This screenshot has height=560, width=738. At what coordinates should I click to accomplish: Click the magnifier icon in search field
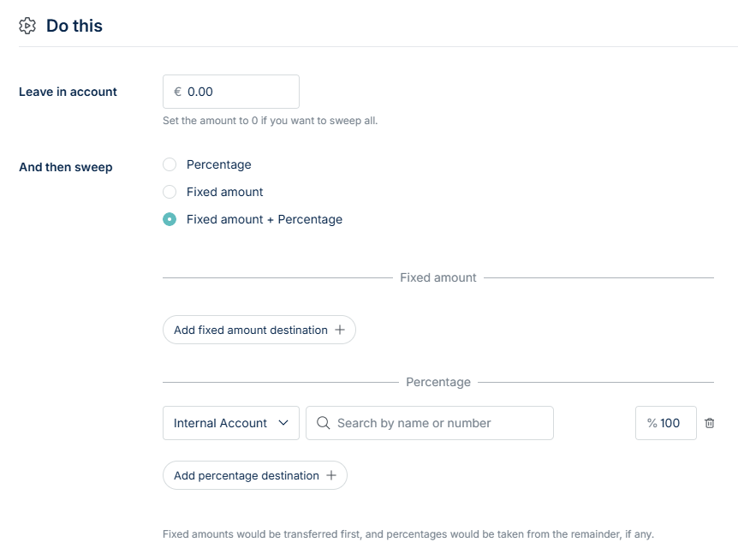point(324,423)
